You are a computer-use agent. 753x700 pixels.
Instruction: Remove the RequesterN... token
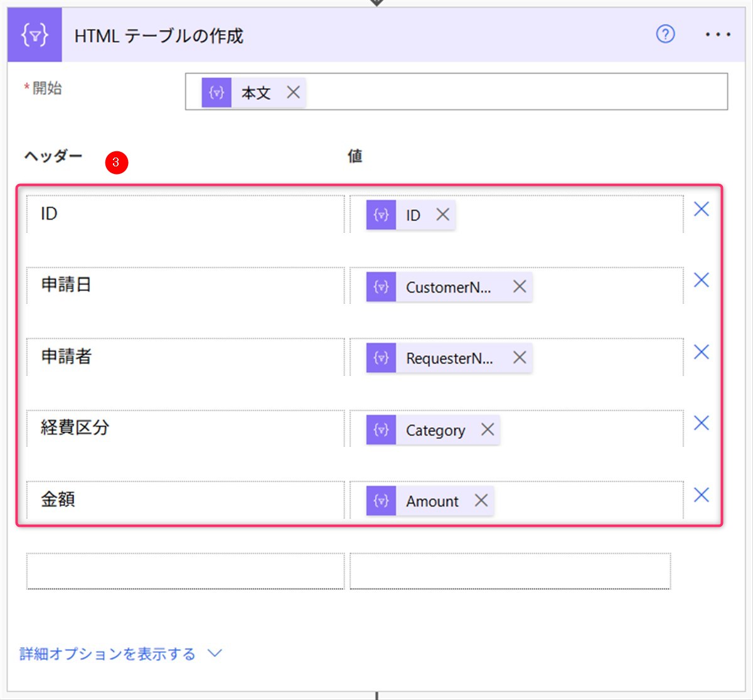pyautogui.click(x=520, y=358)
